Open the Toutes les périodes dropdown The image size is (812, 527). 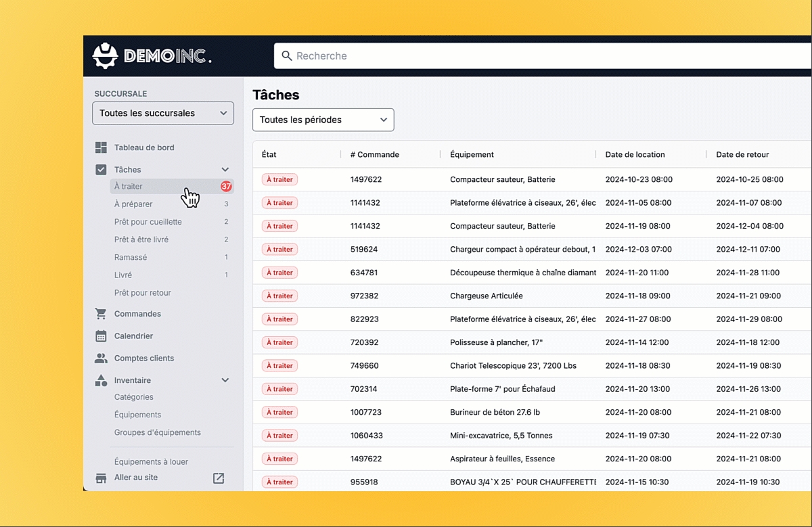click(323, 120)
